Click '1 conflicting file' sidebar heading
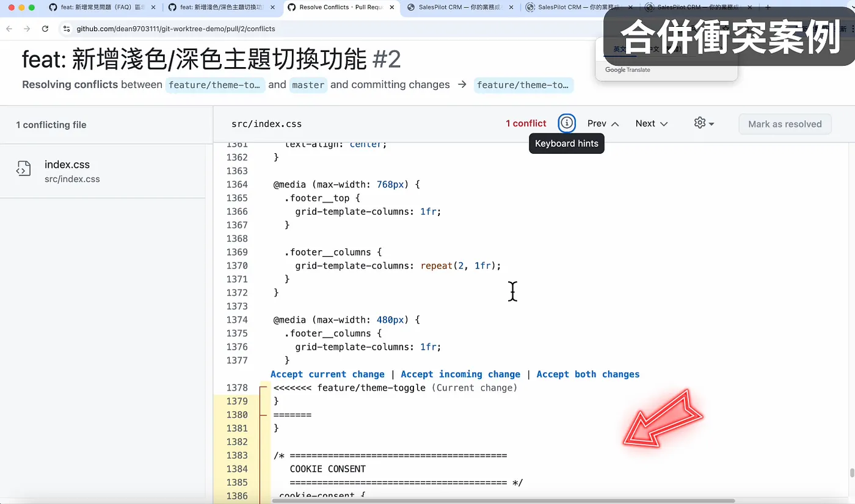Image resolution: width=855 pixels, height=504 pixels. [x=51, y=124]
